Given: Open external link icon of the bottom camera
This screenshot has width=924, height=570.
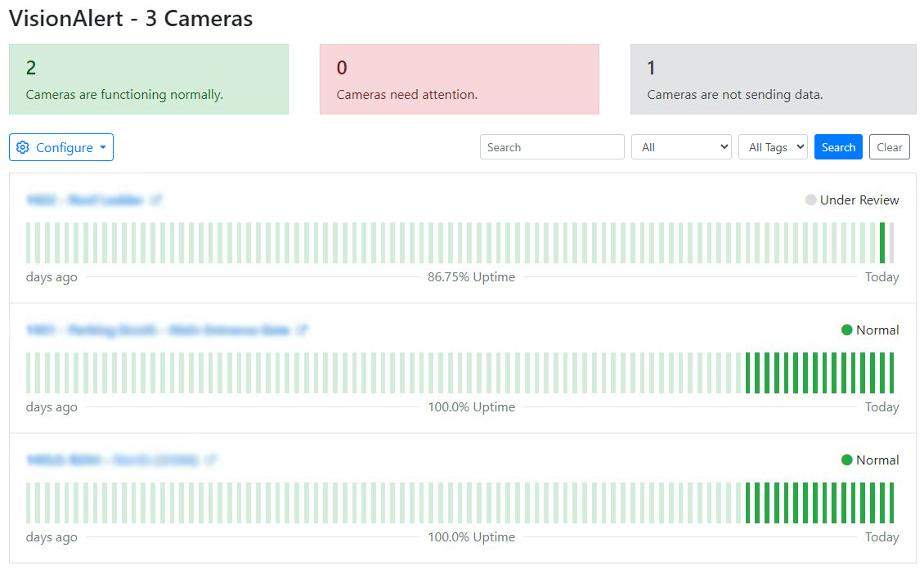Looking at the screenshot, I should click(210, 460).
